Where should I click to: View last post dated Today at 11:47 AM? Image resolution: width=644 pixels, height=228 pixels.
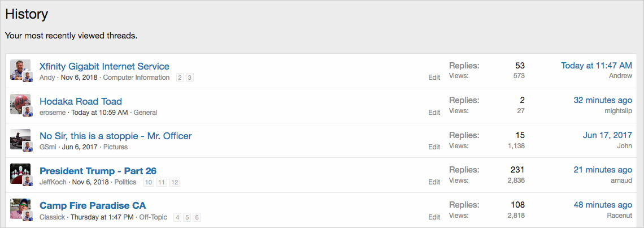tap(597, 66)
